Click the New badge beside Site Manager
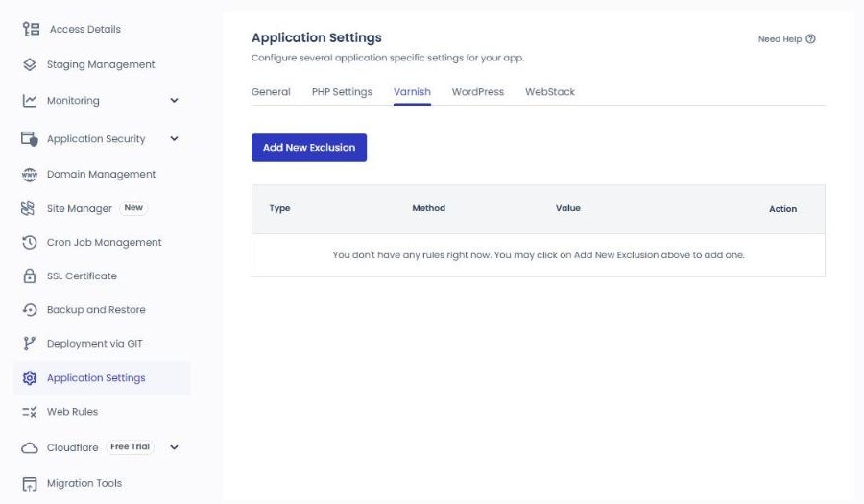Image resolution: width=864 pixels, height=504 pixels. coord(133,207)
